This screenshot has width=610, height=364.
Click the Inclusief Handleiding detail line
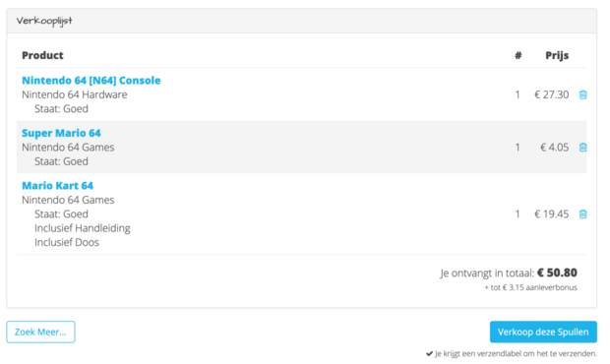82,228
